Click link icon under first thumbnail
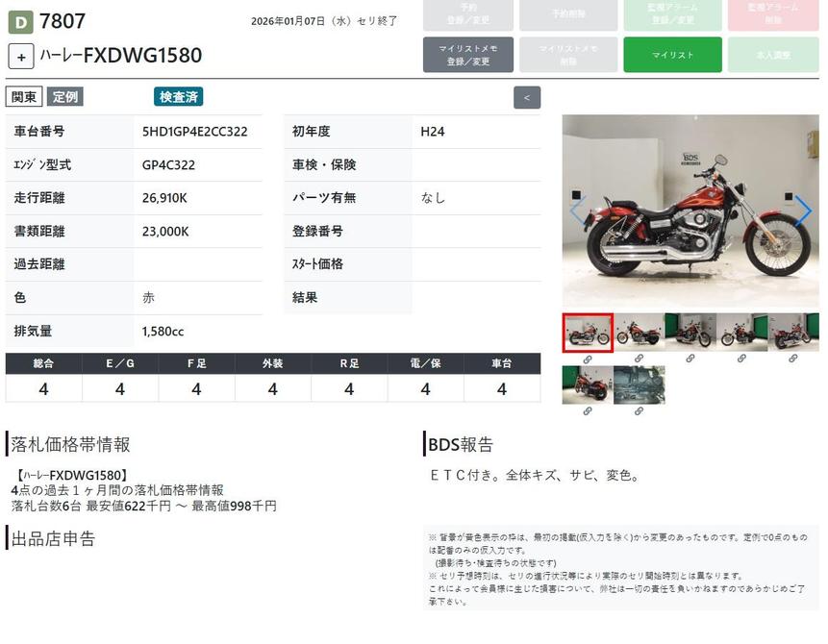This screenshot has width=828, height=644. [588, 359]
